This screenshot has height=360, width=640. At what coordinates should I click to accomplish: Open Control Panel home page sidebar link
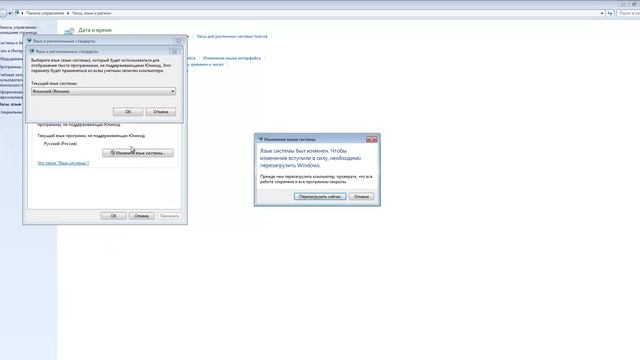19,29
